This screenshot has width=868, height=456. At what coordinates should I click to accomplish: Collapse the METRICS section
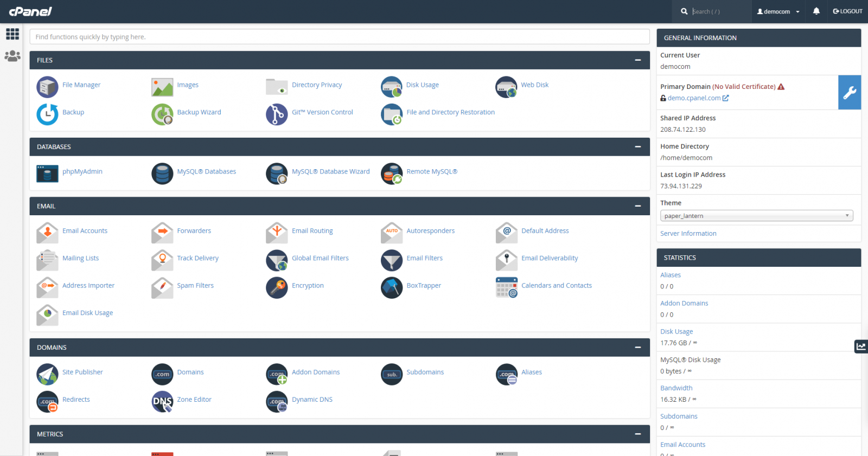pyautogui.click(x=638, y=434)
